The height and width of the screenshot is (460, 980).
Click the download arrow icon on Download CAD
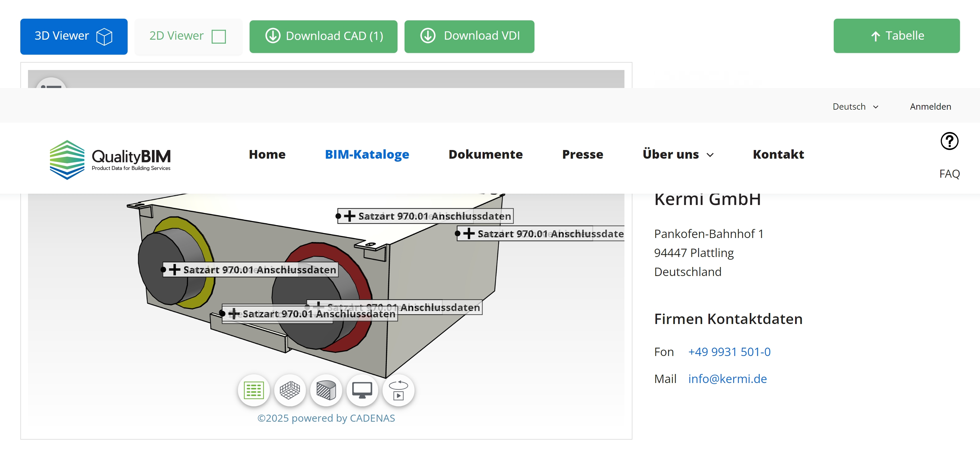click(273, 36)
